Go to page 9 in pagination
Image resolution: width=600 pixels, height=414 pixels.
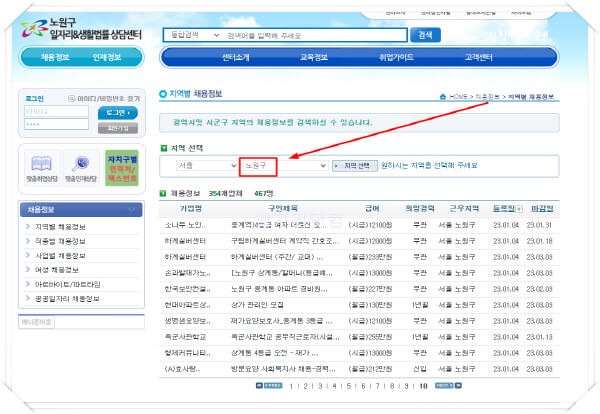click(406, 386)
